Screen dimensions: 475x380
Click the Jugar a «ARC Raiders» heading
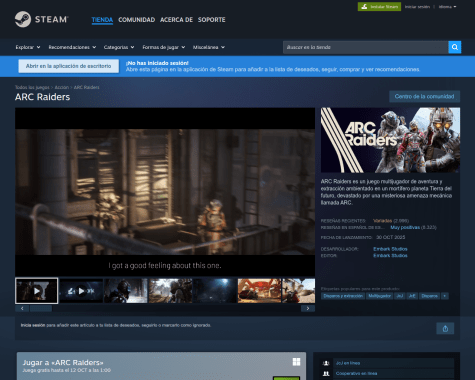pos(63,362)
